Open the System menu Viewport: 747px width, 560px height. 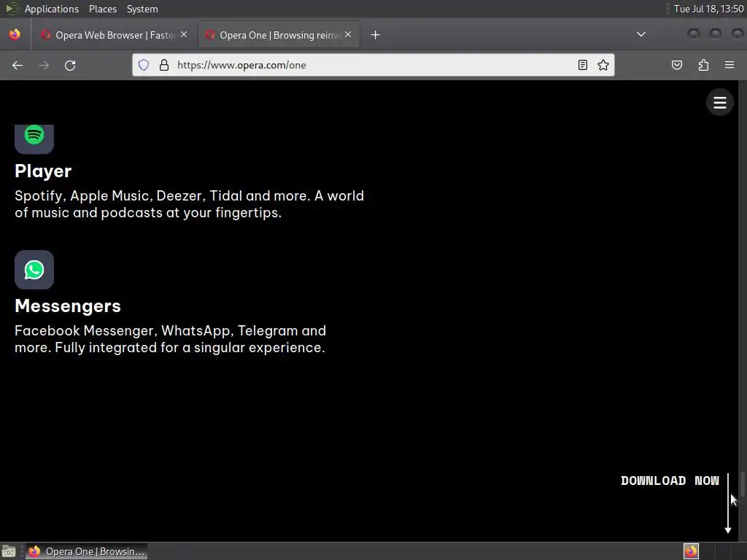point(142,9)
